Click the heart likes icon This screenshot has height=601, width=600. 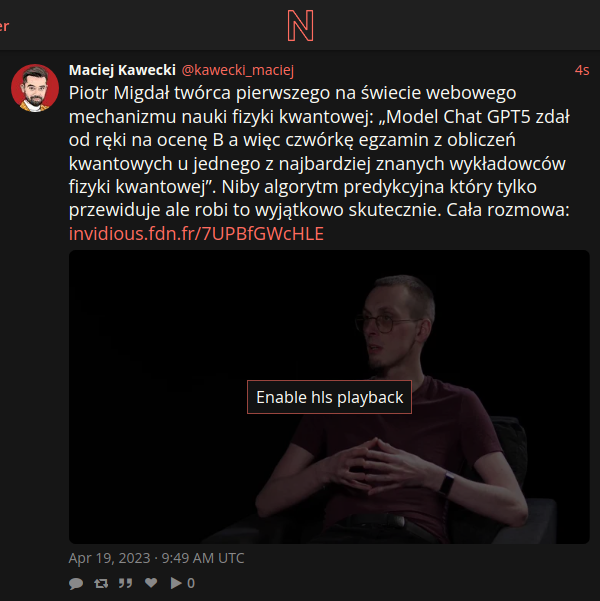[151, 583]
